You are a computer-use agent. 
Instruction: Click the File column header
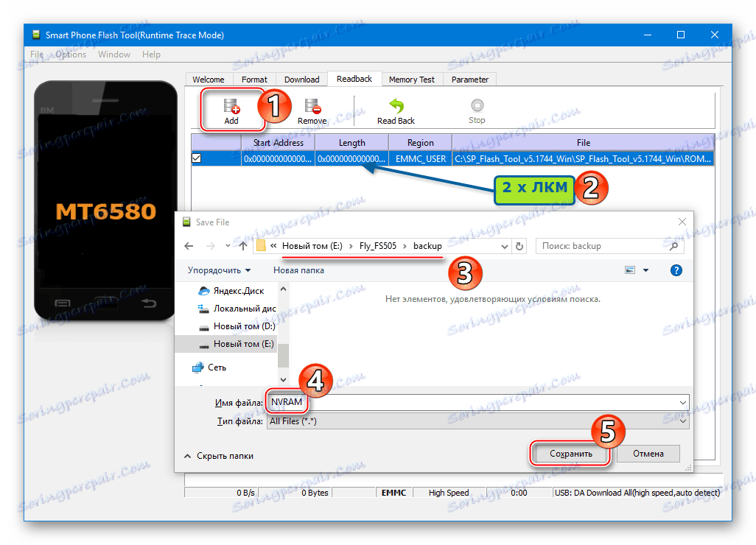(x=584, y=143)
